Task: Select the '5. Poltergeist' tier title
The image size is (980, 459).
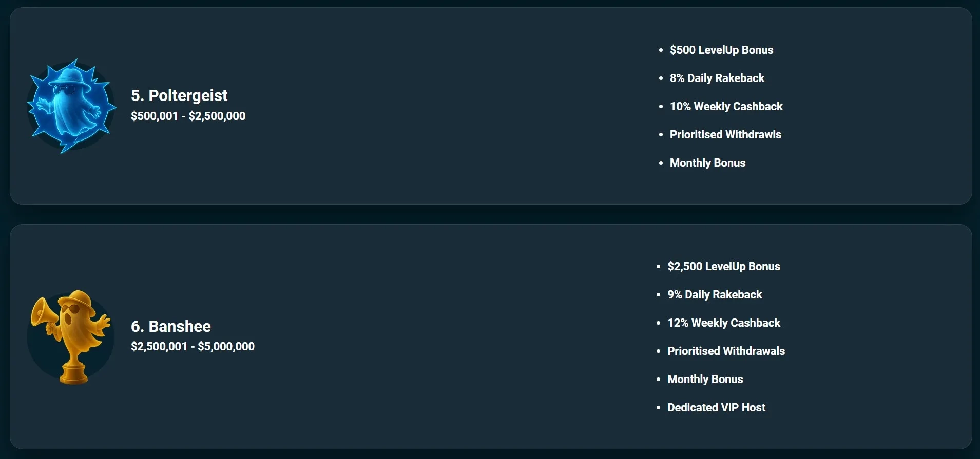Action: (179, 95)
